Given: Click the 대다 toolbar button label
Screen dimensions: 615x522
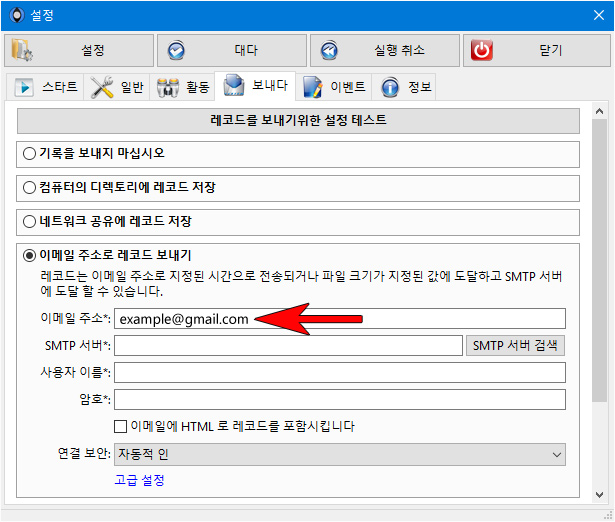Looking at the screenshot, I should coord(246,50).
